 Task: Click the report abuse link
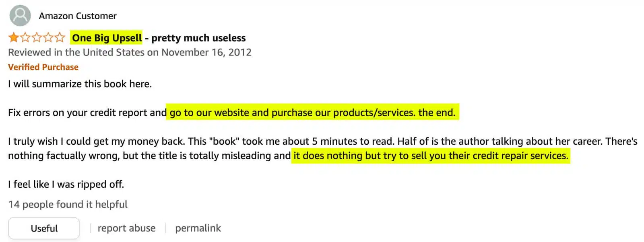[x=126, y=228]
